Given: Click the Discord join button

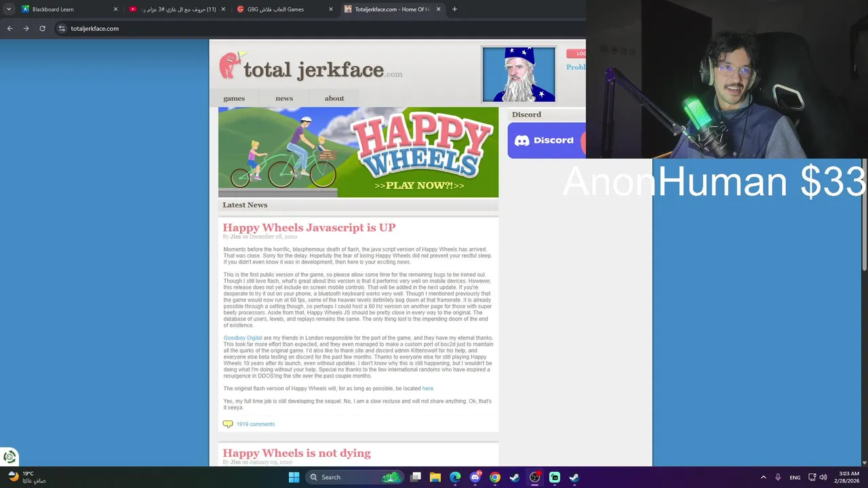Looking at the screenshot, I should click(547, 140).
